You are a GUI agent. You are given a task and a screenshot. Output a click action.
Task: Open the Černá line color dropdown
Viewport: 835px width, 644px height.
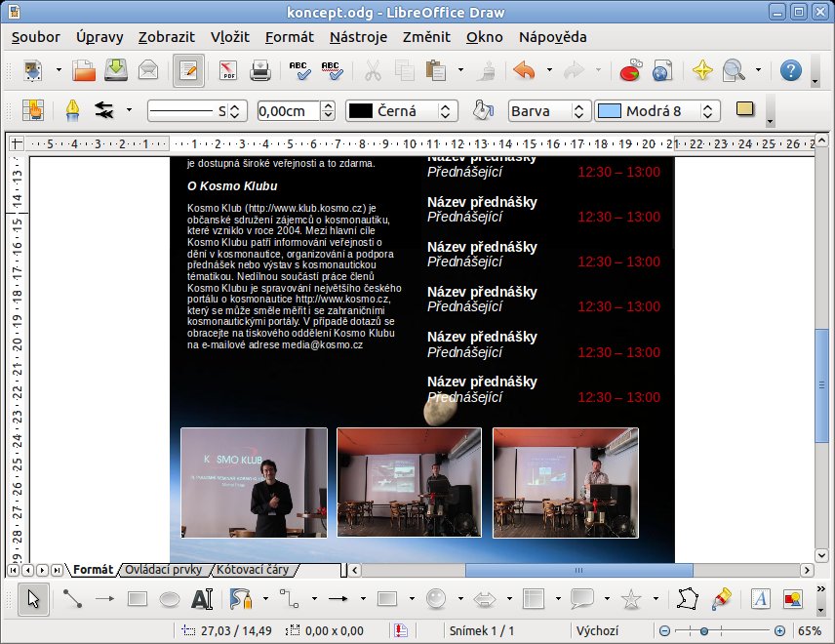[x=402, y=111]
